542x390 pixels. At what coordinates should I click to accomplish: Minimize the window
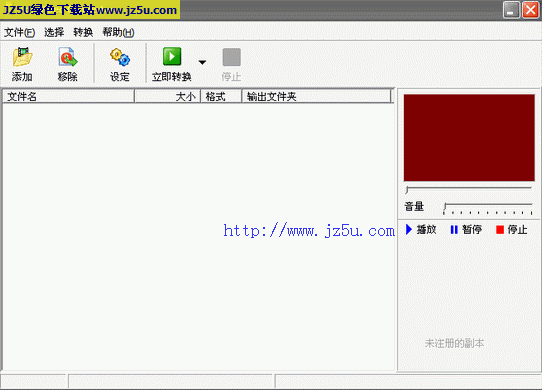(511, 10)
